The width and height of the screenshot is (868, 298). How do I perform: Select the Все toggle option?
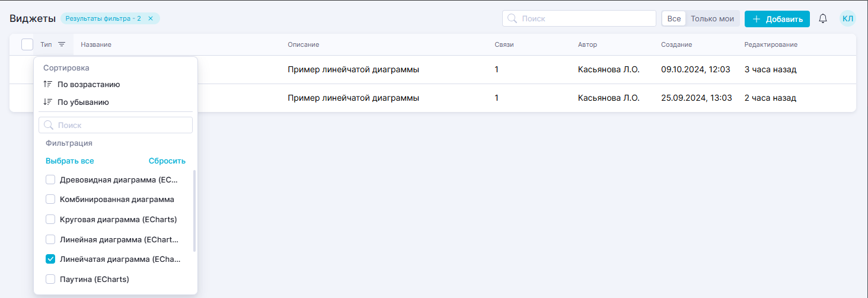tap(674, 19)
